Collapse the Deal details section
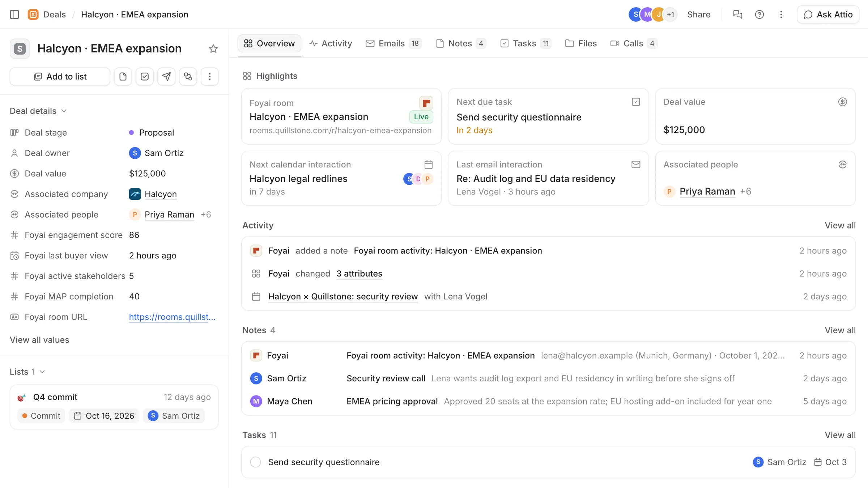Screen dimensions: 868x488 [x=38, y=111]
